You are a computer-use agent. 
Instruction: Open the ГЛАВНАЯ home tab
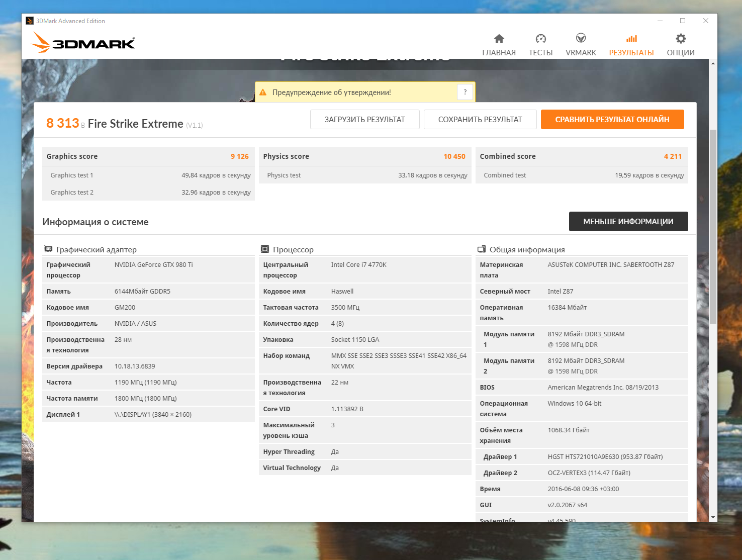pos(499,45)
